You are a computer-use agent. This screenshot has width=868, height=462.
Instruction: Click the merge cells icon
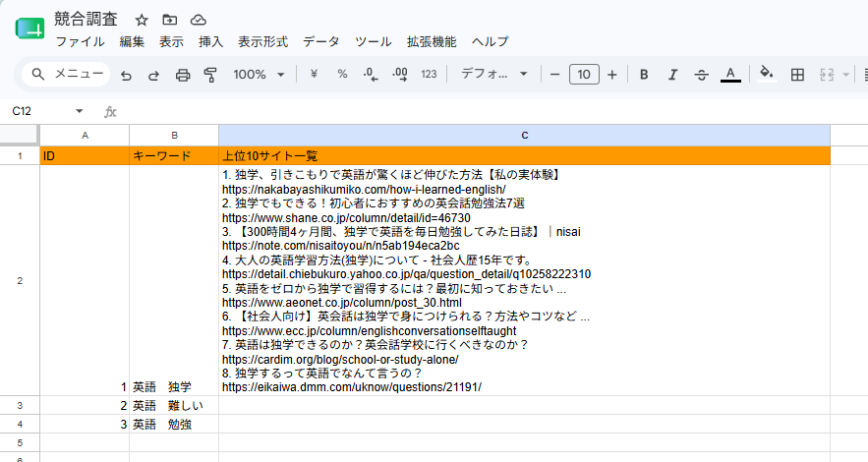click(x=827, y=74)
